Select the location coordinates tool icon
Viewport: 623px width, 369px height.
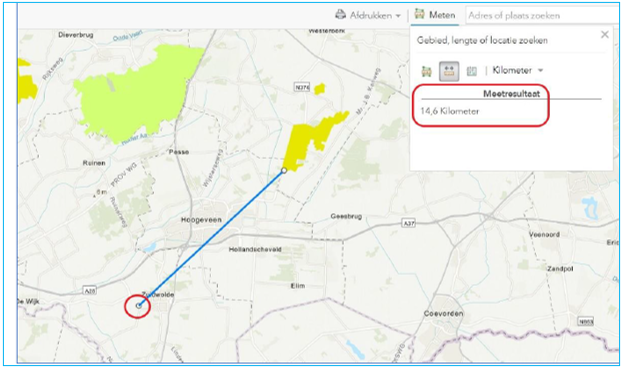(x=472, y=71)
